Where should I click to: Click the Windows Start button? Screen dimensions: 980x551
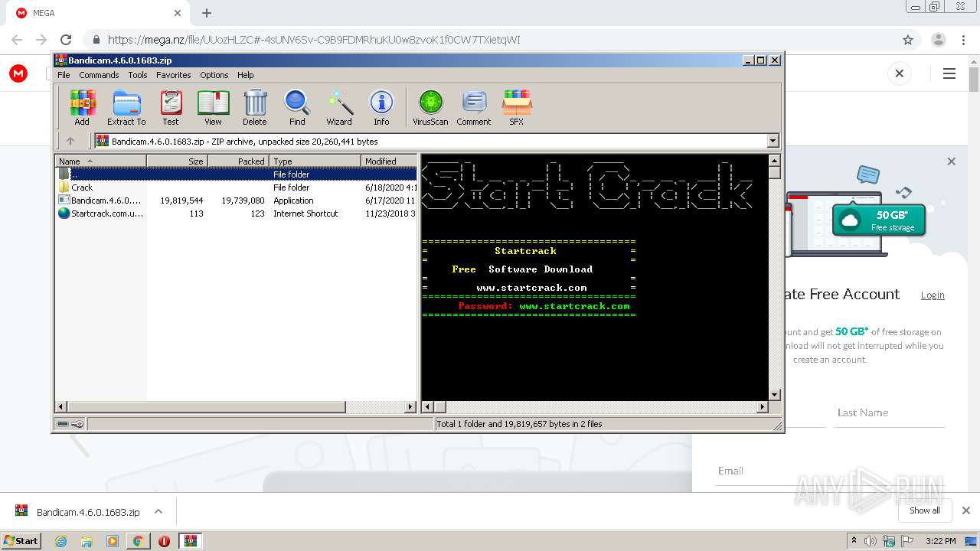click(21, 541)
